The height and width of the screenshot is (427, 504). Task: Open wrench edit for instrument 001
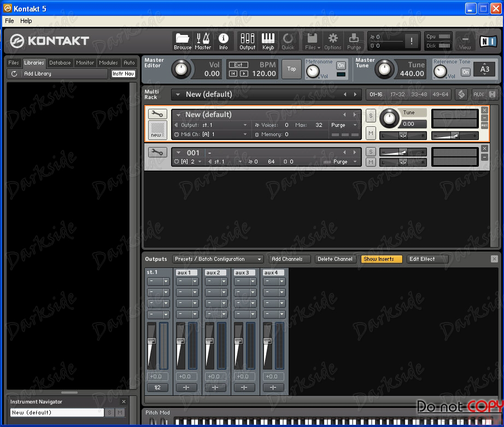(157, 152)
